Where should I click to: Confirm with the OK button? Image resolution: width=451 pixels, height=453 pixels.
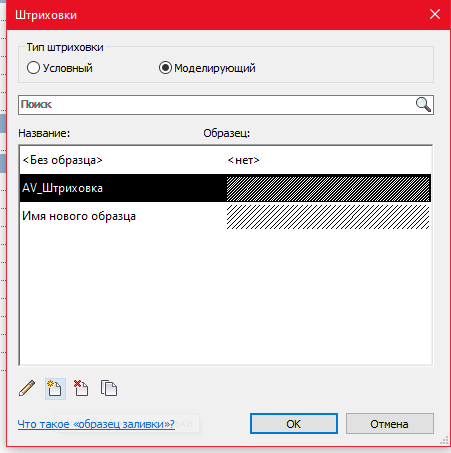point(294,424)
